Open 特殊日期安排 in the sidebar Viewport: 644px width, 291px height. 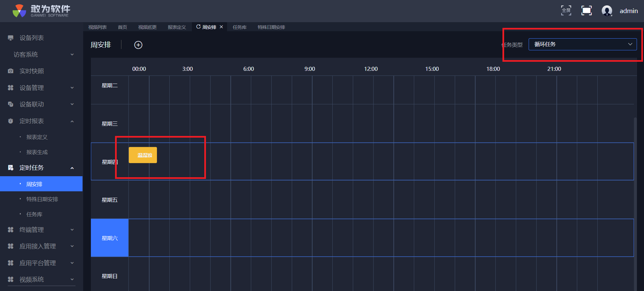pos(42,199)
